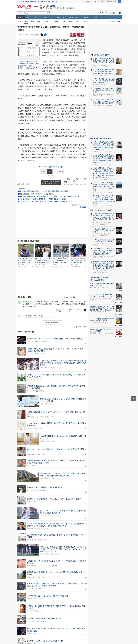Open the トップ navigation tab
This screenshot has height=644, width=138.
point(20,17)
